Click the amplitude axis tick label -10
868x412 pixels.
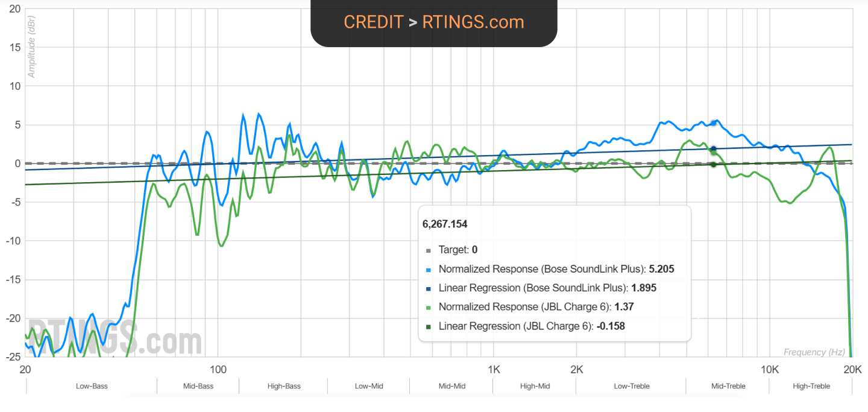(13, 241)
